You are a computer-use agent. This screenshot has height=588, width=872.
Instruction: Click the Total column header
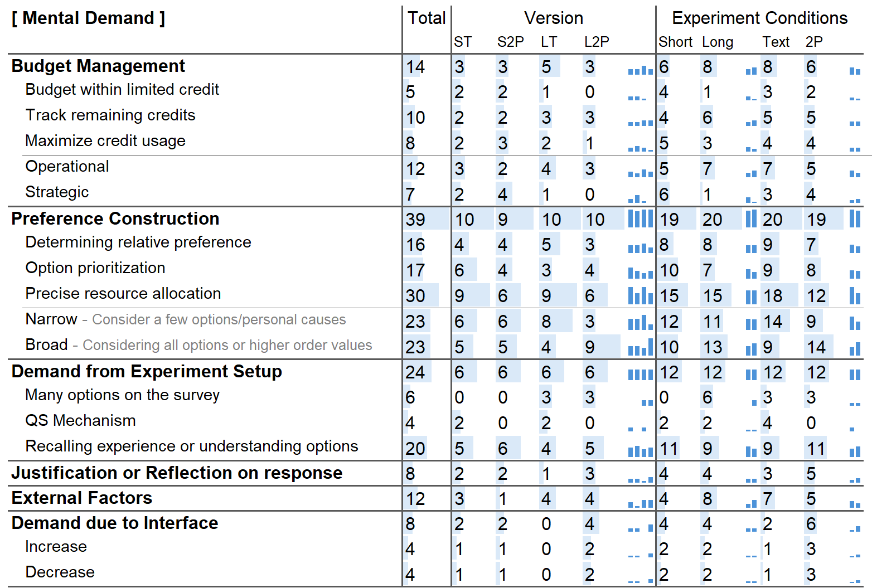[x=427, y=18]
